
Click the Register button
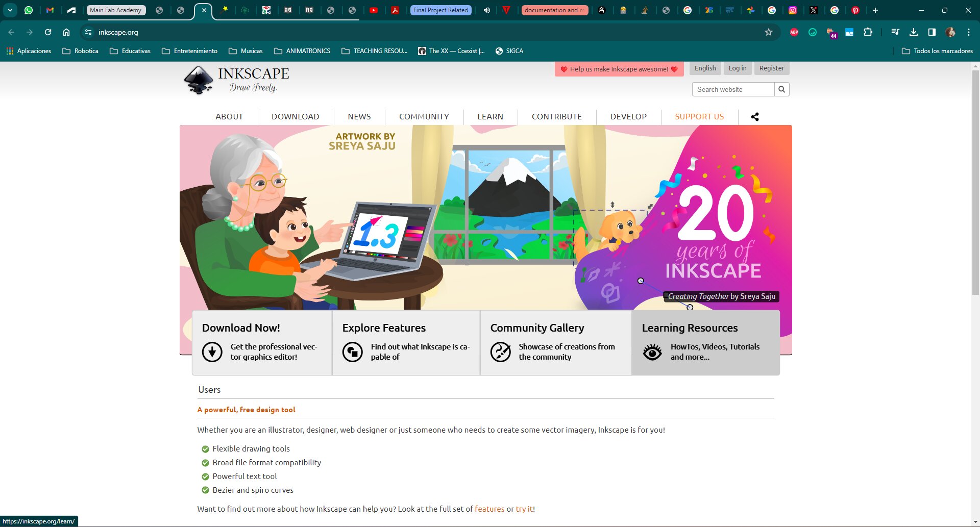(771, 68)
